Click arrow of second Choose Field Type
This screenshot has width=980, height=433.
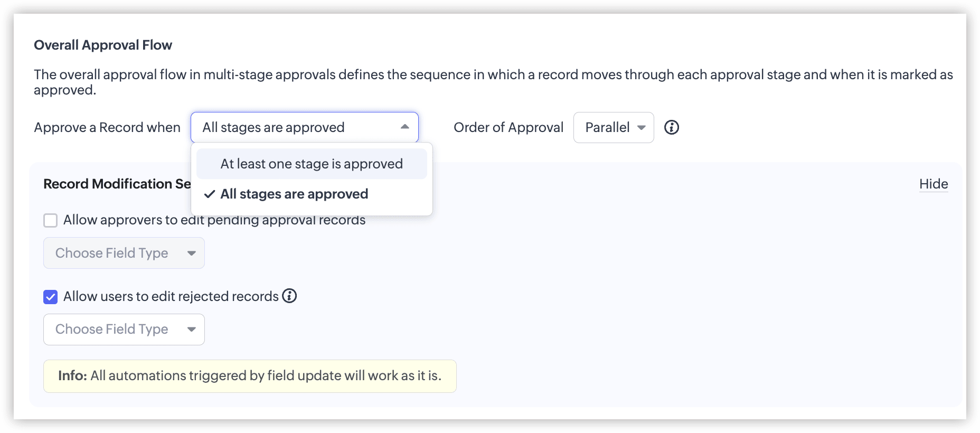tap(192, 329)
